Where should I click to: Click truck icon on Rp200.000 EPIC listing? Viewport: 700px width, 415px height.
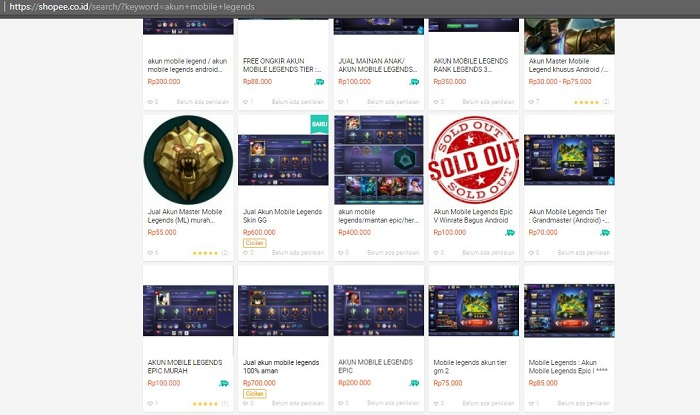(x=414, y=383)
